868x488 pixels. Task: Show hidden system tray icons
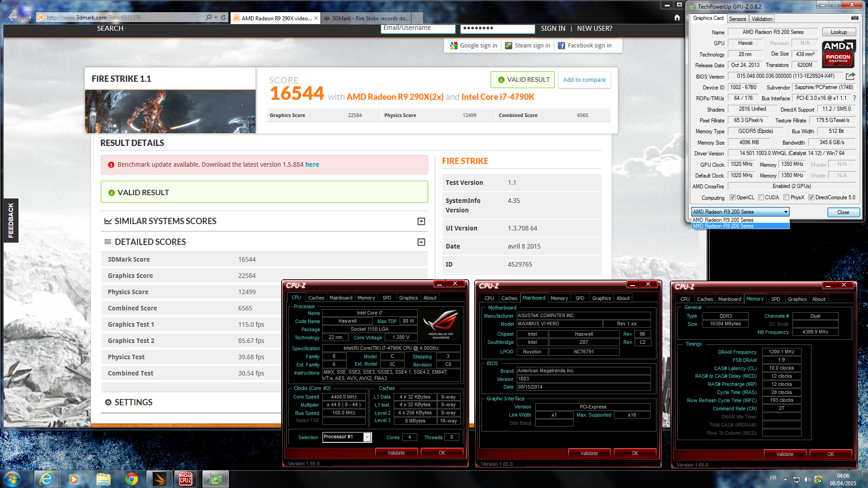(x=785, y=479)
